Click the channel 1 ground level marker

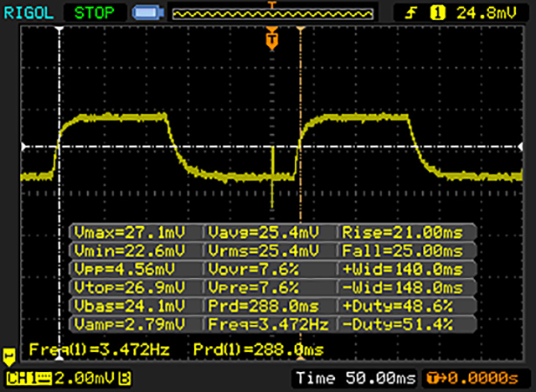9,357
